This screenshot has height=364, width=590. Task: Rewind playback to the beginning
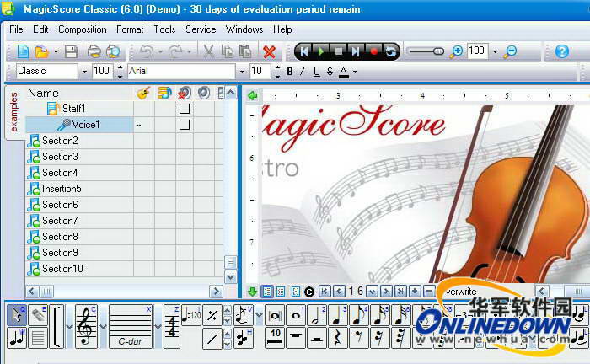[304, 51]
